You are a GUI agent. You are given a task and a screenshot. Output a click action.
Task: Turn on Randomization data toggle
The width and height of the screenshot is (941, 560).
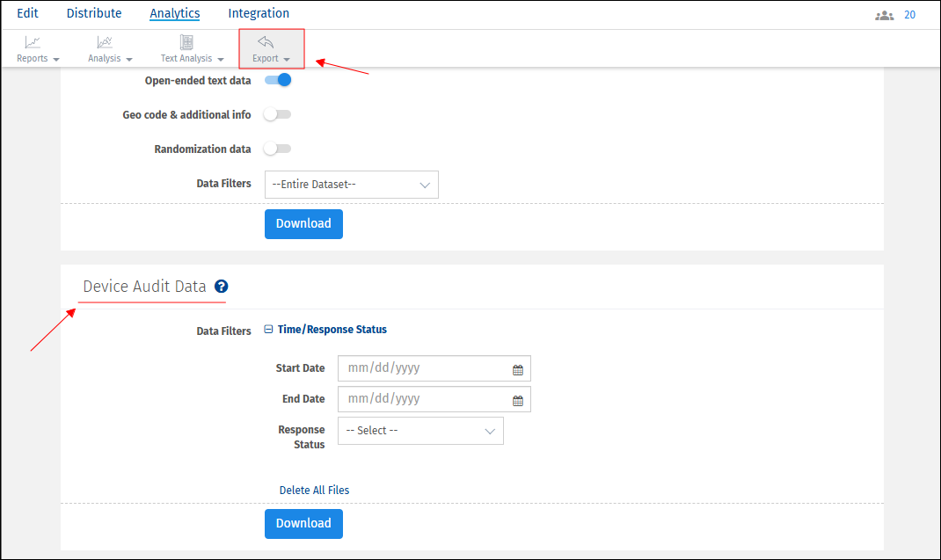click(278, 149)
